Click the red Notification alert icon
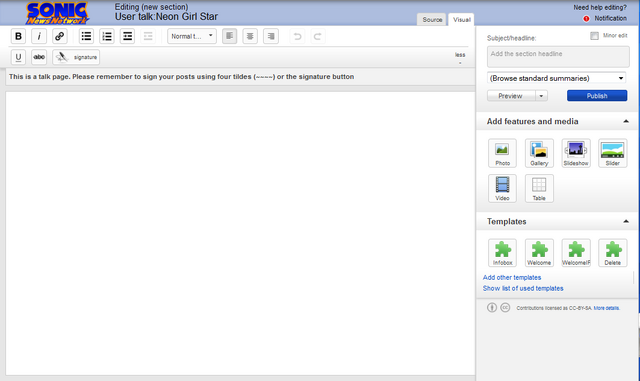This screenshot has height=381, width=640. (586, 18)
